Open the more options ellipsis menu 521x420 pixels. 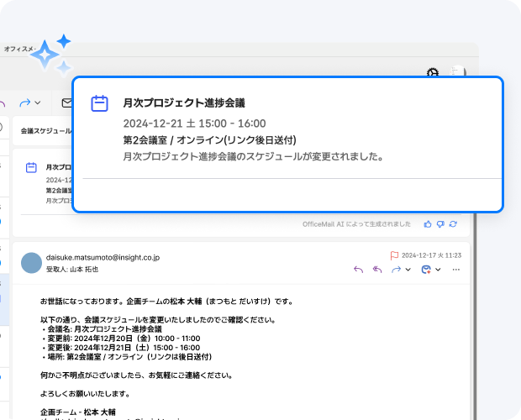456,270
